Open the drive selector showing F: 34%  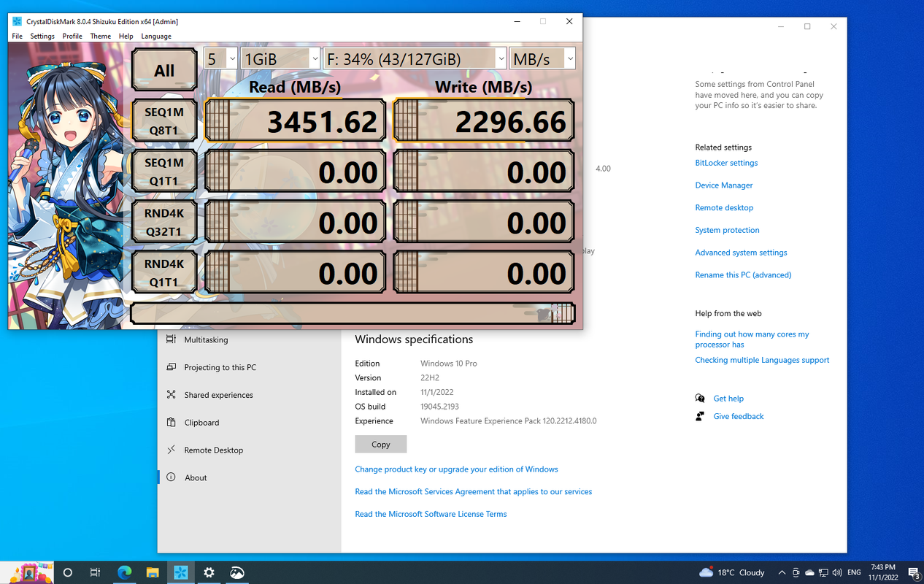coord(415,59)
